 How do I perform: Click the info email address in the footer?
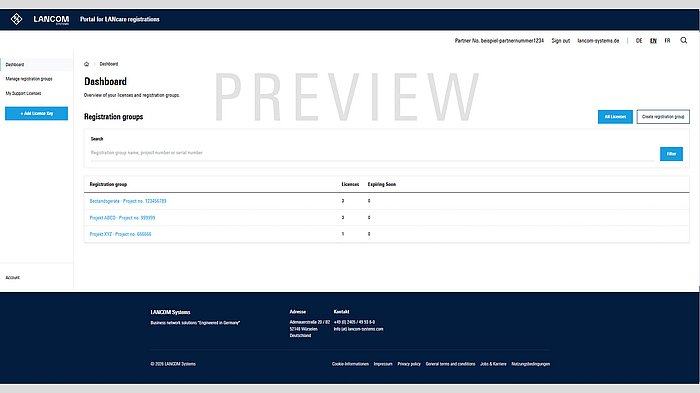[x=358, y=329]
